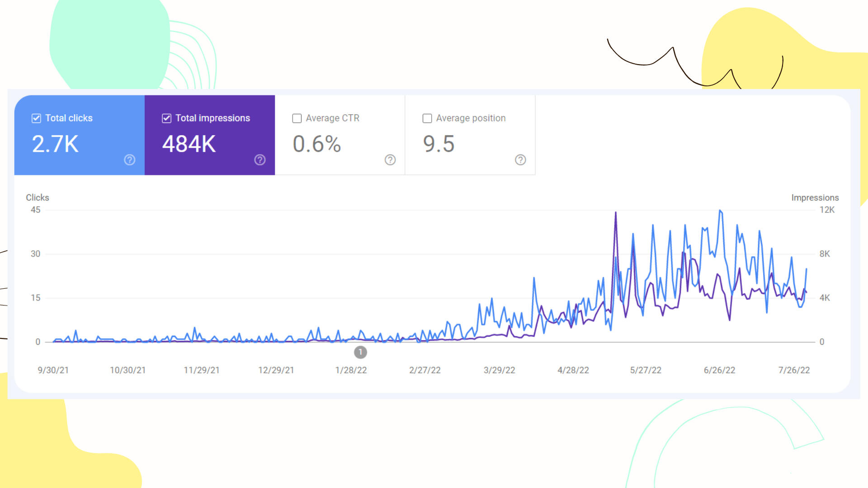Enable the Average CTR checkbox
Viewport: 868px width, 488px height.
(297, 118)
